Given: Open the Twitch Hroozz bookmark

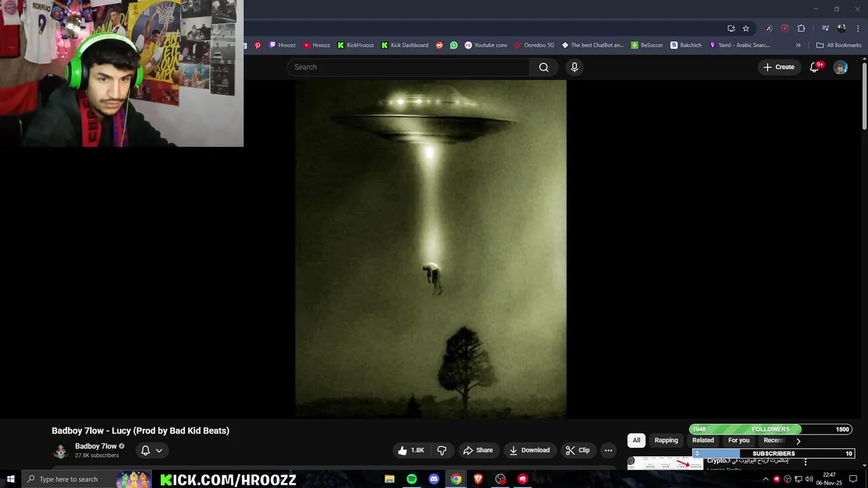Looking at the screenshot, I should tap(282, 45).
